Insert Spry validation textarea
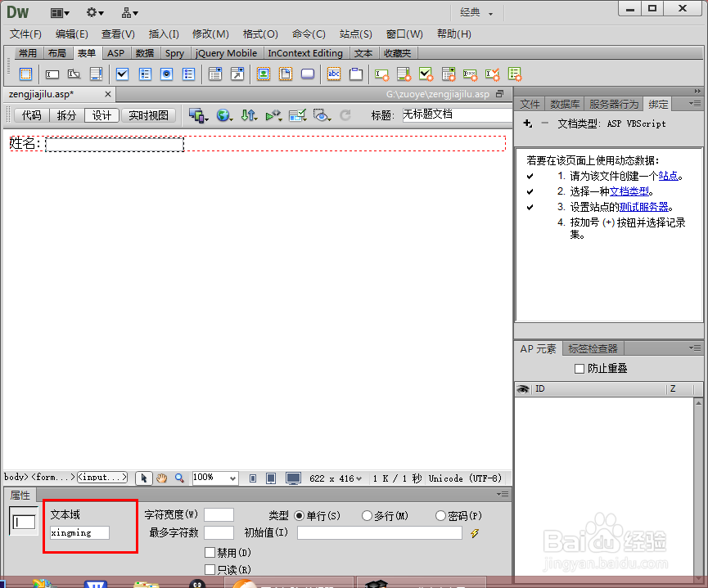The width and height of the screenshot is (708, 588). (404, 74)
